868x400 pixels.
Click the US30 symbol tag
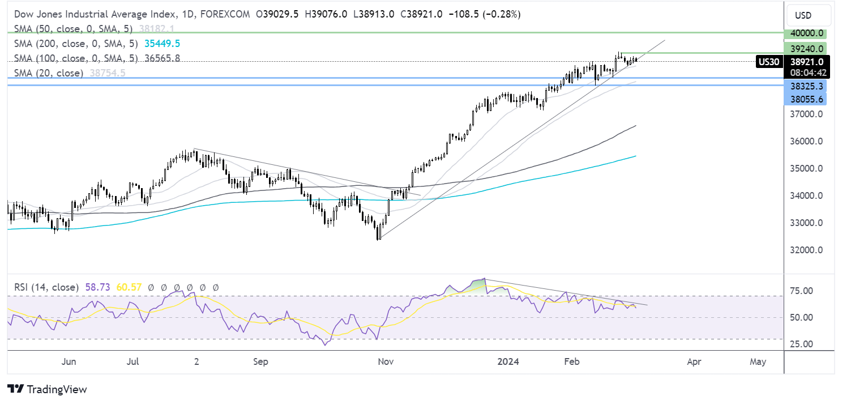(769, 61)
